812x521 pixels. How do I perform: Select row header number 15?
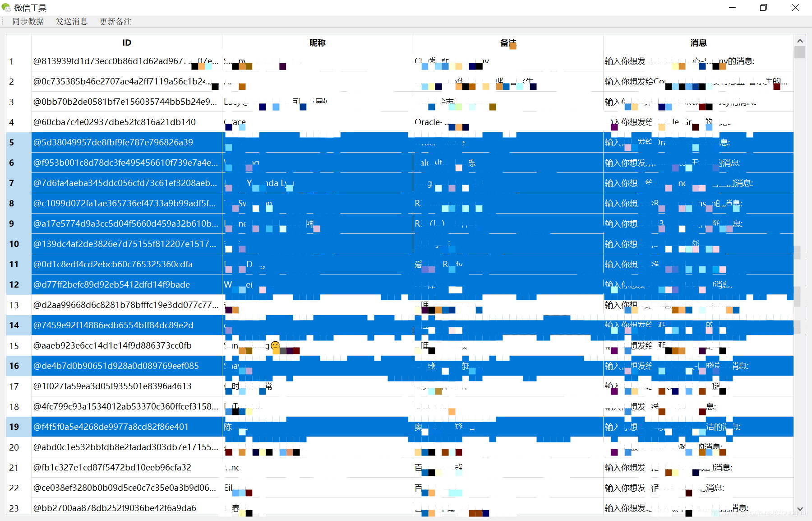[x=19, y=345]
